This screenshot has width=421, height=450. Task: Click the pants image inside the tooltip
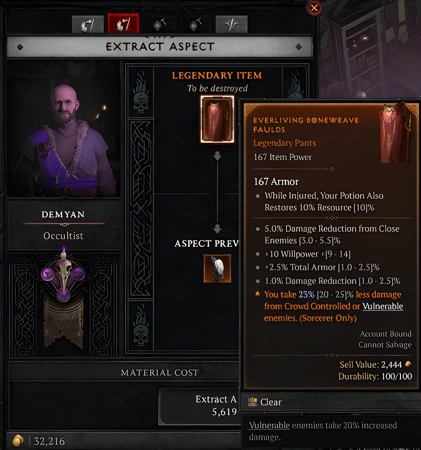396,134
